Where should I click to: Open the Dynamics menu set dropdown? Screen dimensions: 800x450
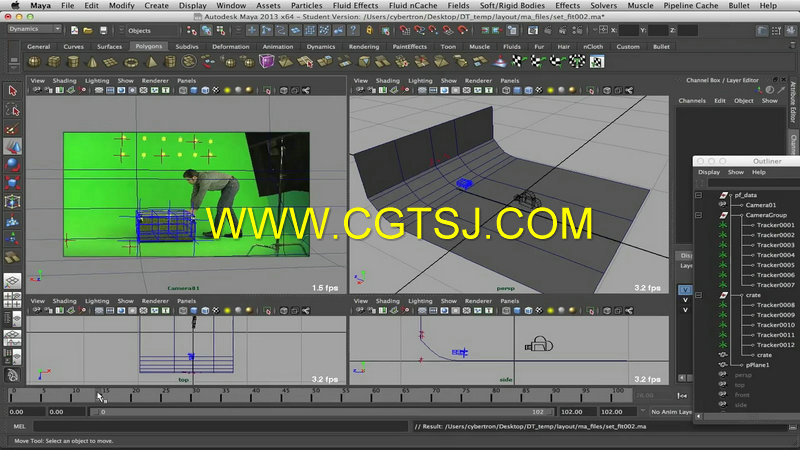coord(35,29)
